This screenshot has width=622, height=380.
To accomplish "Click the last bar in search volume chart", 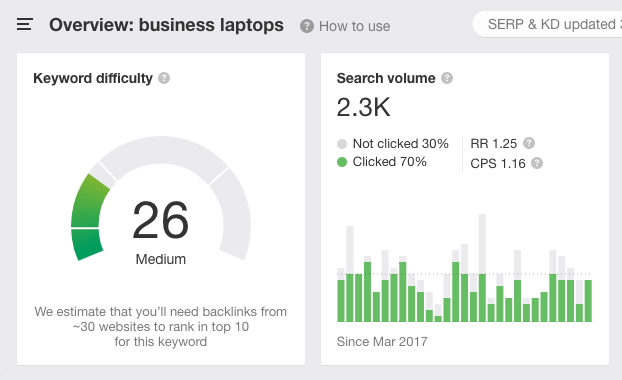I will coord(588,301).
